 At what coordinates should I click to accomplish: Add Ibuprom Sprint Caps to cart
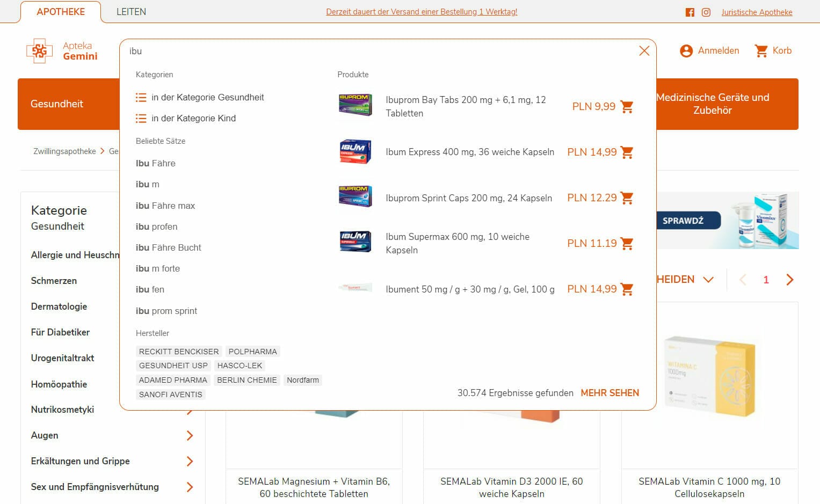(627, 198)
